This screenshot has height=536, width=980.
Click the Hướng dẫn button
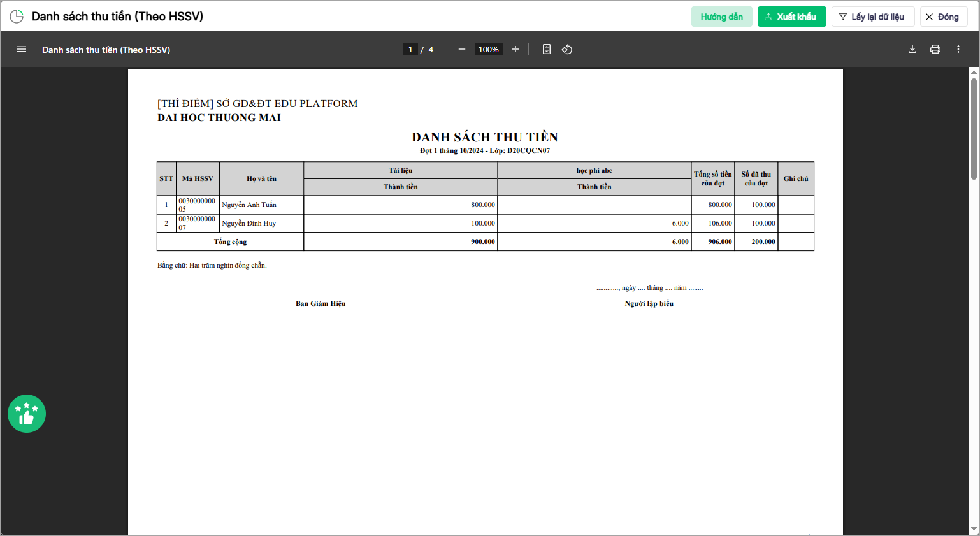click(x=722, y=17)
